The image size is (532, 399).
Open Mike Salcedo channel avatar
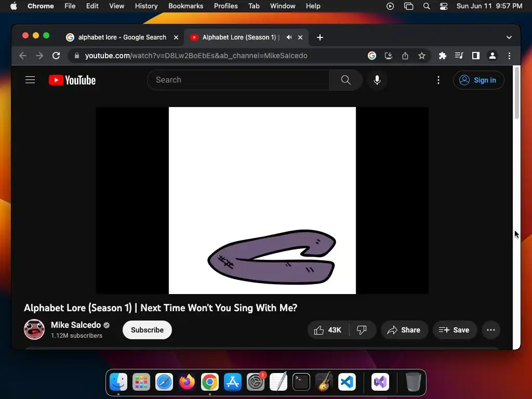[x=34, y=329]
